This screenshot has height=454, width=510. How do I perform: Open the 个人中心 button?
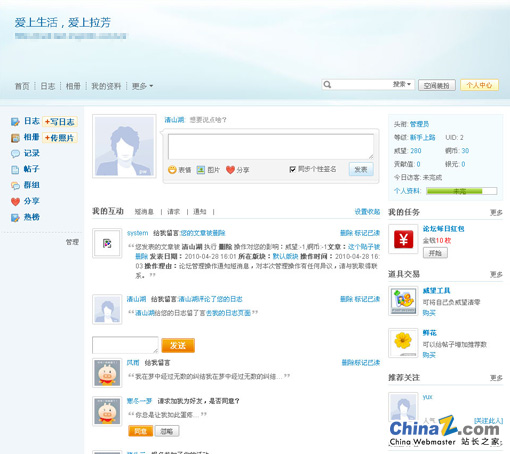pos(479,85)
